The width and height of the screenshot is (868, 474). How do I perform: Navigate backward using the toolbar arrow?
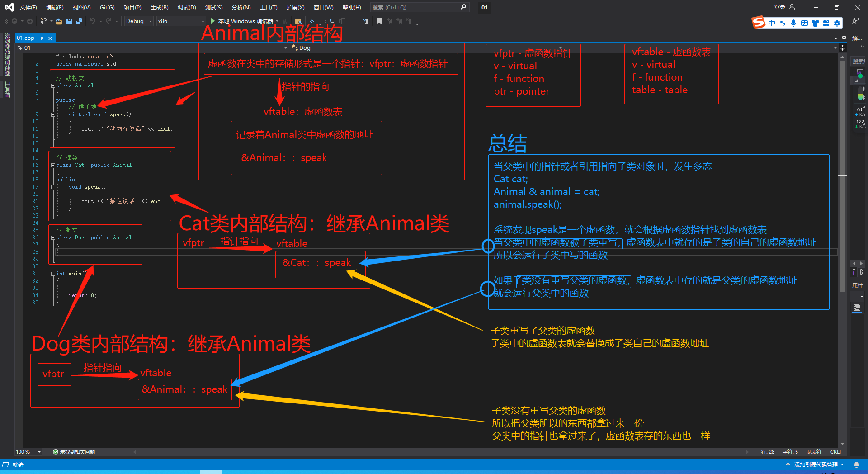click(14, 21)
